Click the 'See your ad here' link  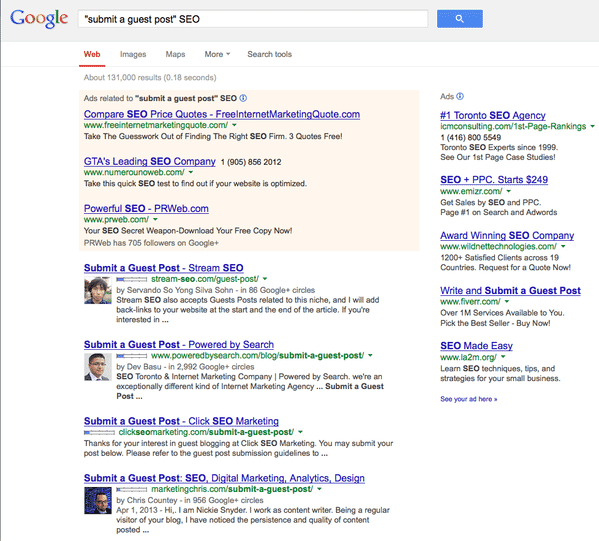pos(469,399)
